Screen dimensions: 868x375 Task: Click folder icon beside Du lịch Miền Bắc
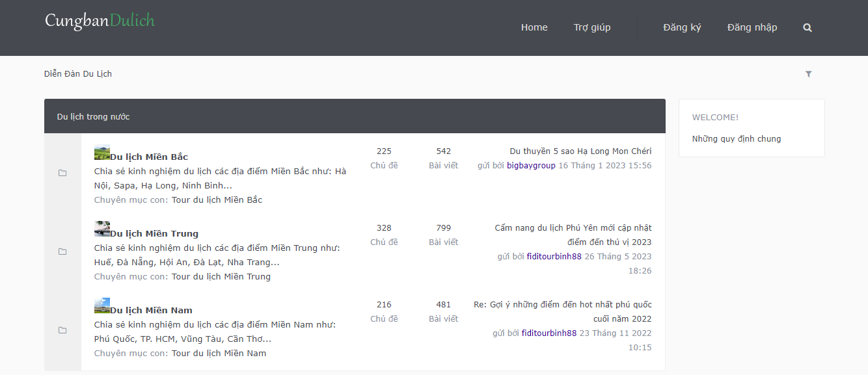click(62, 173)
